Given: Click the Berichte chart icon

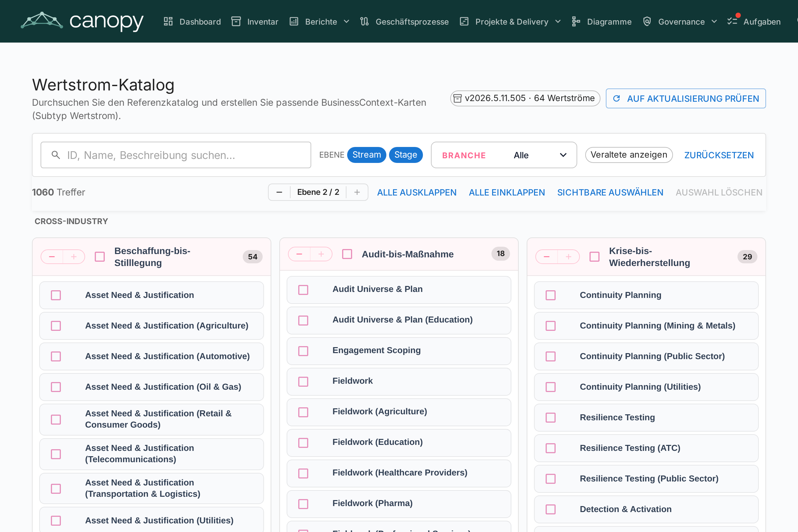Looking at the screenshot, I should click(294, 22).
